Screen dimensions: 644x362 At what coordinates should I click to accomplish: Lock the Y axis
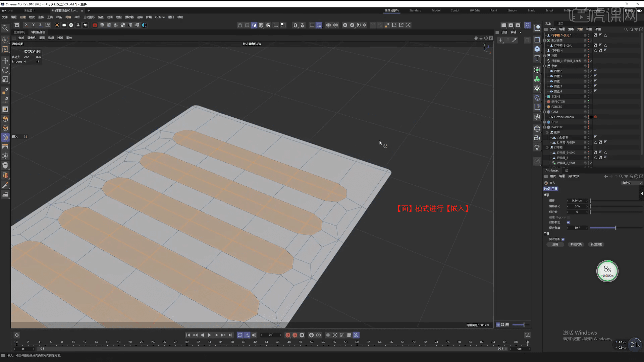pos(33,25)
